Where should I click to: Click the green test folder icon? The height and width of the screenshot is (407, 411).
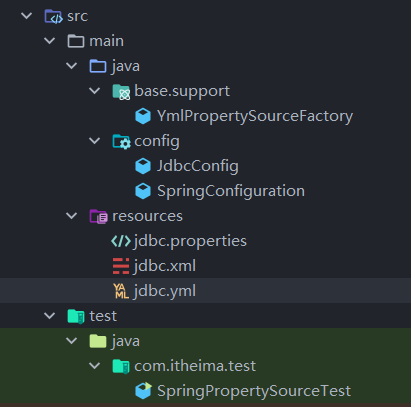pos(76,316)
